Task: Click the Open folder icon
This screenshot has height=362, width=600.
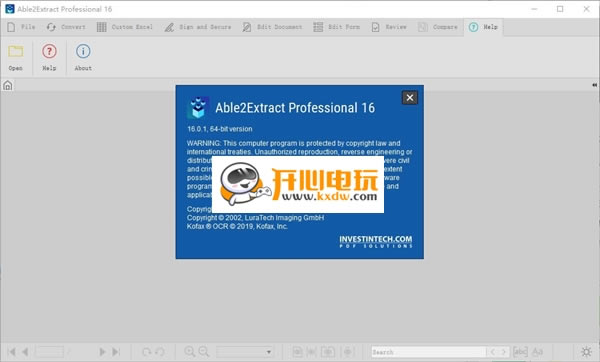Action: [x=16, y=51]
